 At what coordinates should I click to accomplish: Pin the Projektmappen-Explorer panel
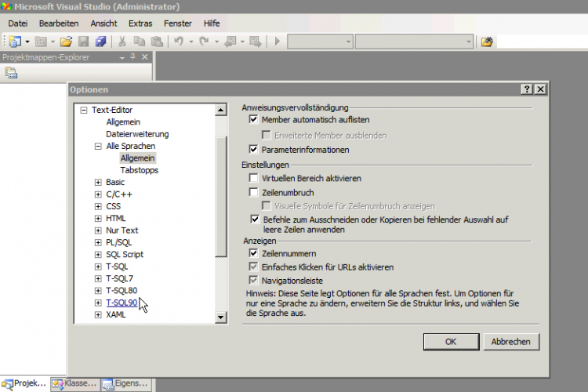pyautogui.click(x=132, y=56)
